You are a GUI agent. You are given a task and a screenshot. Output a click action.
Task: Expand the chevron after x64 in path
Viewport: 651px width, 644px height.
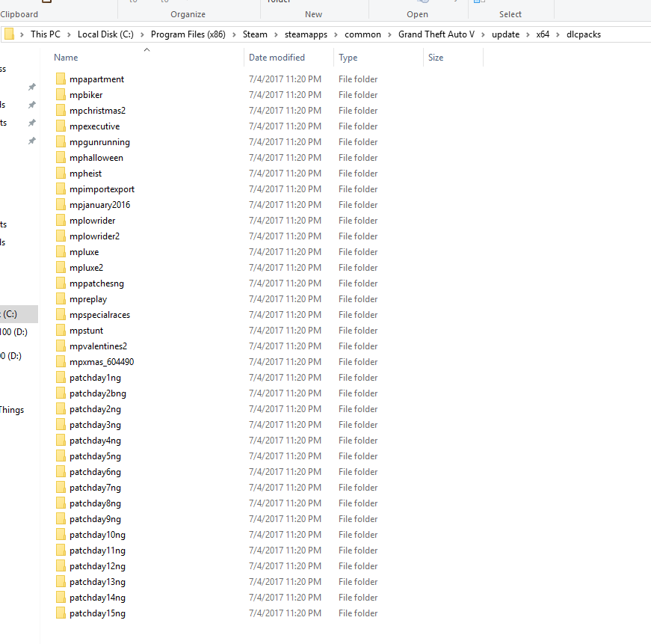[x=558, y=34]
